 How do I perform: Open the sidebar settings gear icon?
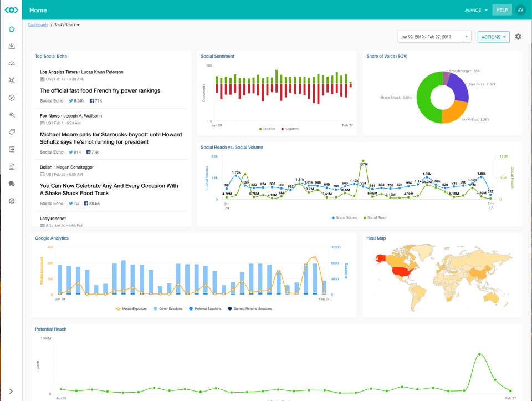(12, 201)
